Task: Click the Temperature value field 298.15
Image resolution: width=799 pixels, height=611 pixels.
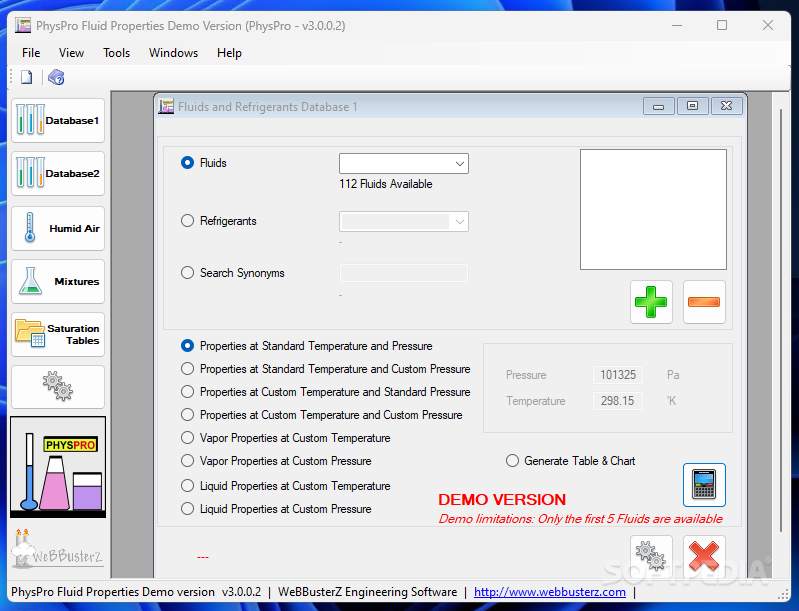Action: (x=618, y=401)
